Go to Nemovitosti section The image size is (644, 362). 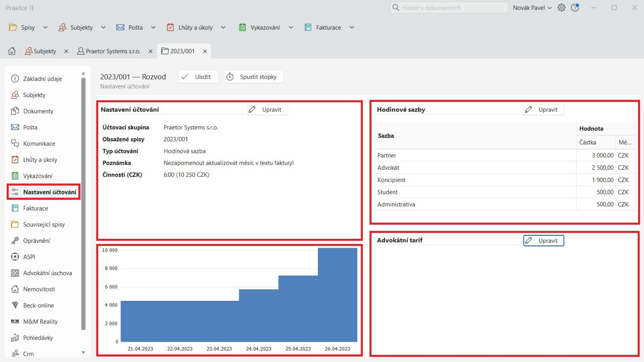pyautogui.click(x=39, y=289)
